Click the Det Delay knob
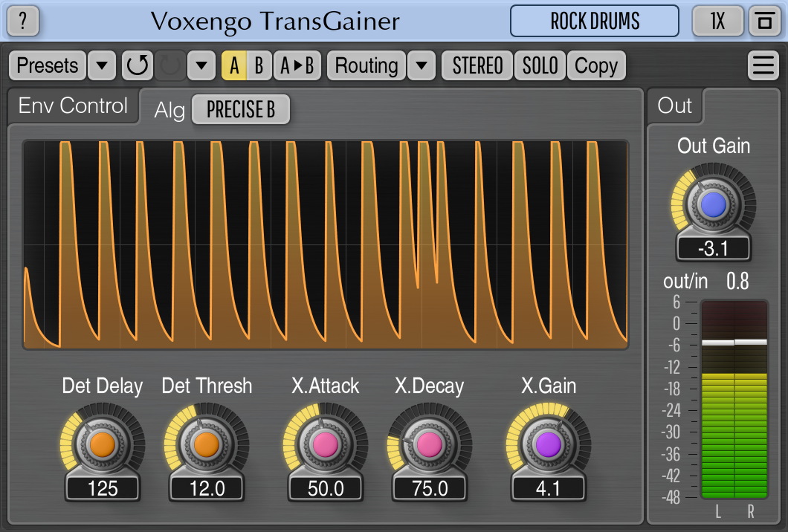Viewport: 788px width, 532px height. [x=101, y=441]
